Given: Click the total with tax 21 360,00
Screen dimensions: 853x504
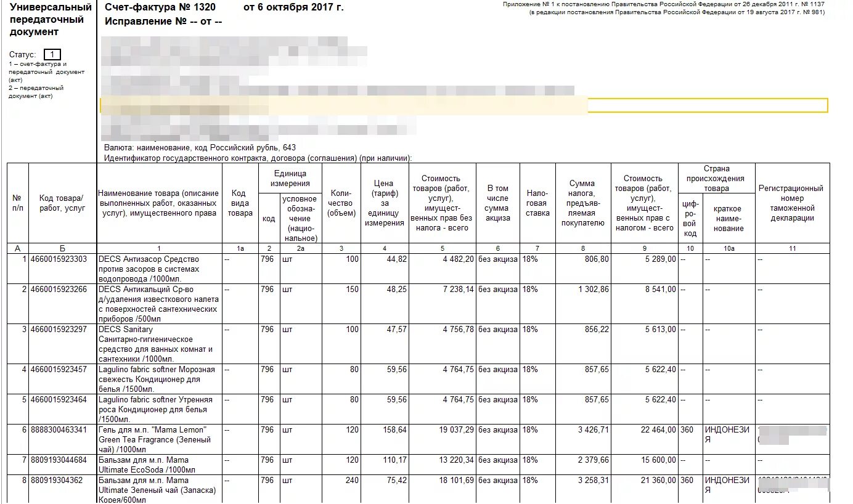Looking at the screenshot, I should click(x=658, y=481).
